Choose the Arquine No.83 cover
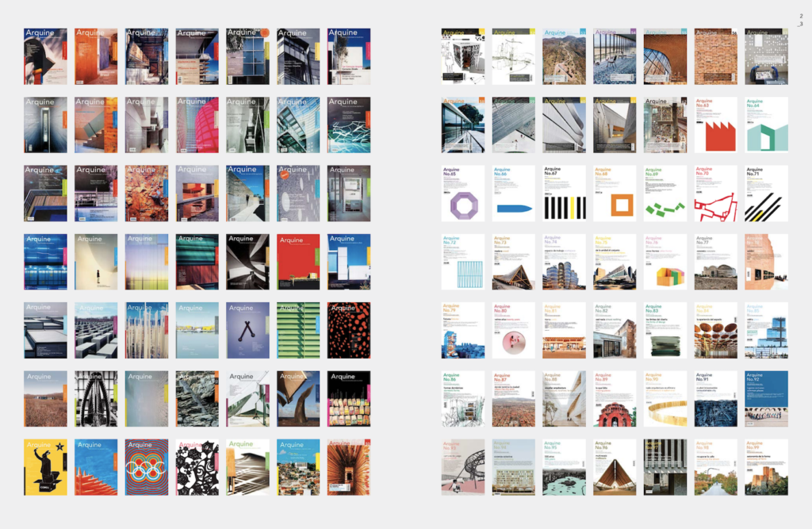This screenshot has width=812, height=529. [x=665, y=330]
